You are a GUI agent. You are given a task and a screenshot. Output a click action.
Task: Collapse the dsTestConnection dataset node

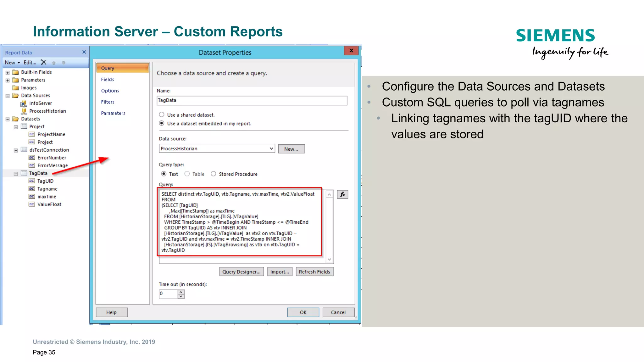pos(16,150)
